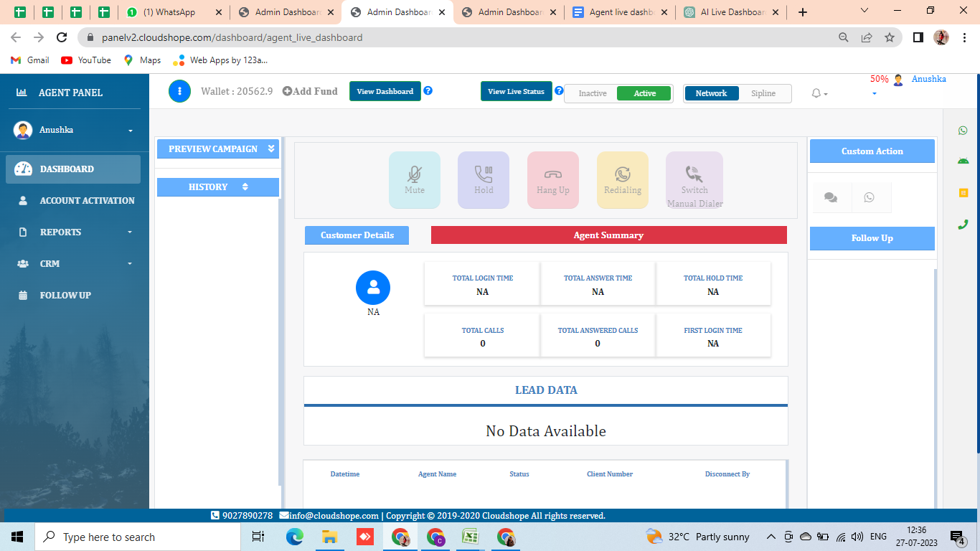Put the call on Hold

(x=484, y=179)
